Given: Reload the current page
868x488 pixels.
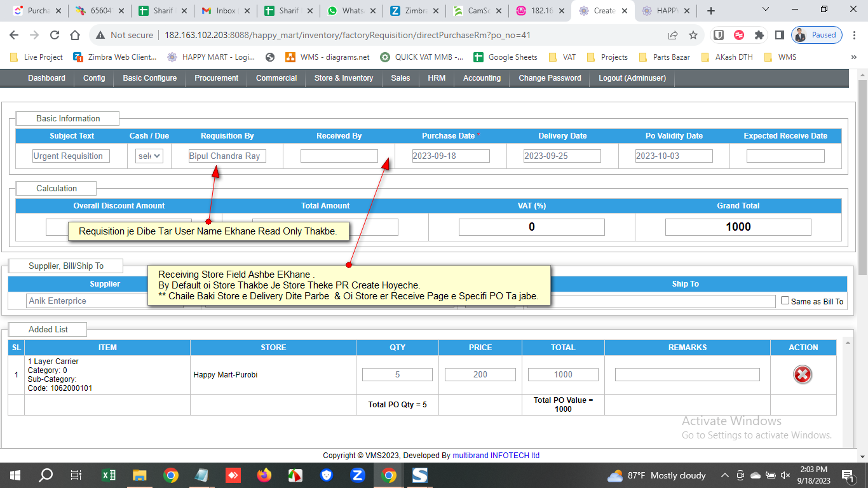Looking at the screenshot, I should click(x=55, y=36).
